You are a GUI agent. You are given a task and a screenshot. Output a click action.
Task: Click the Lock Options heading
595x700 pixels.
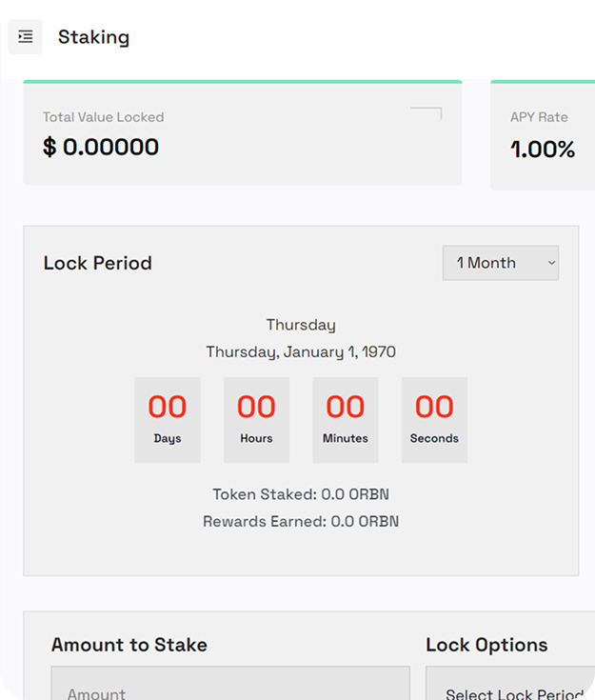pos(486,645)
